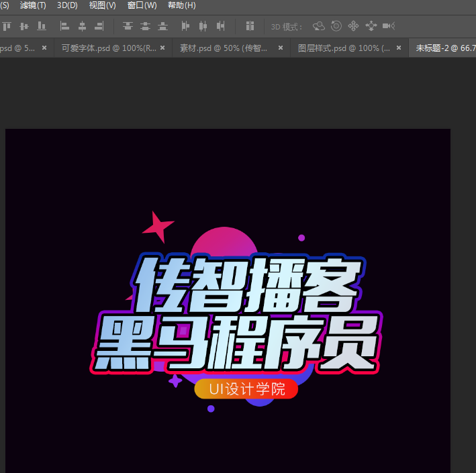Switch to the 可爱字体.psd tab

pyautogui.click(x=108, y=48)
